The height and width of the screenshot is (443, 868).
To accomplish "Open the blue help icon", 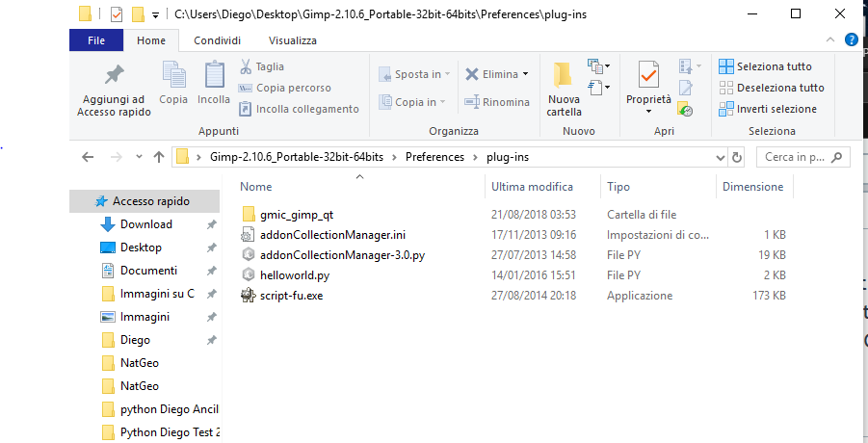I will [x=851, y=39].
